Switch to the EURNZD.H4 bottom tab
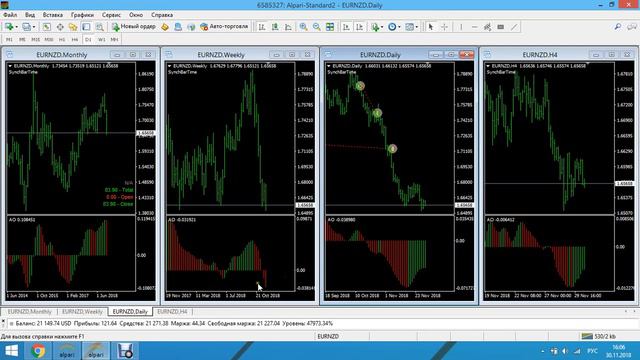Image resolution: width=640 pixels, height=360 pixels. 172,311
